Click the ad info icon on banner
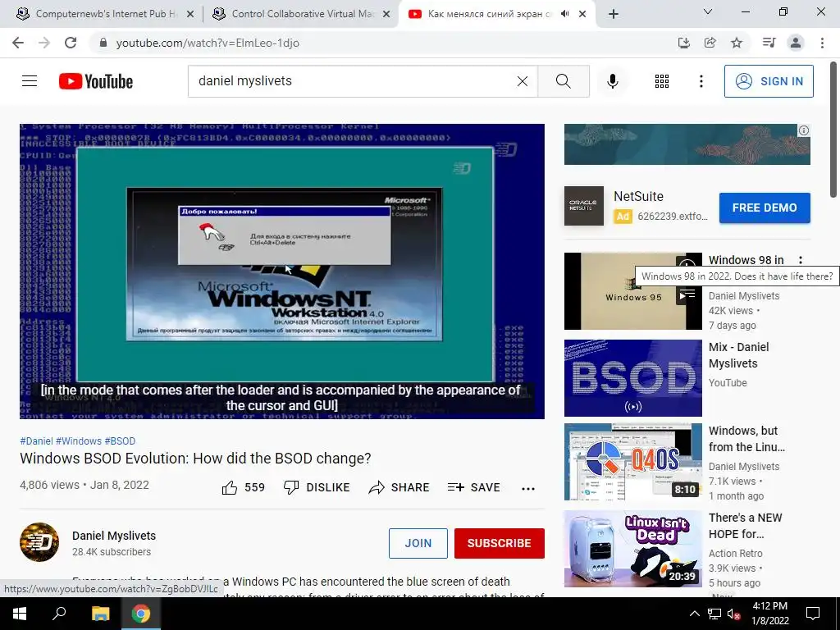 click(804, 130)
